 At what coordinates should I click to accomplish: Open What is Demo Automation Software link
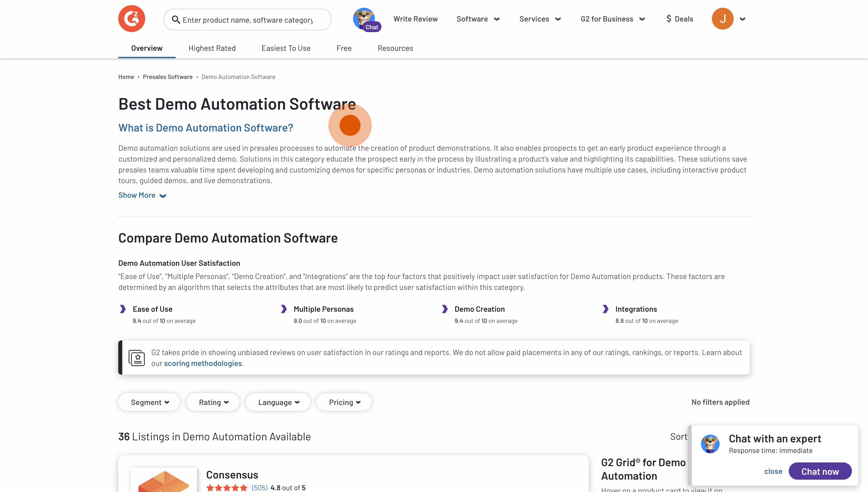point(206,128)
